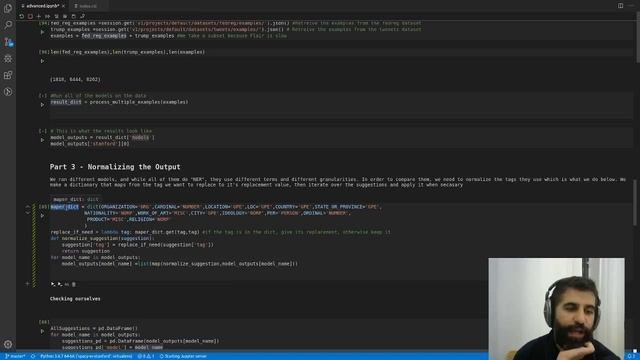This screenshot has width=640, height=360.
Task: Open the Extensions view in activity bar
Action: 8,75
